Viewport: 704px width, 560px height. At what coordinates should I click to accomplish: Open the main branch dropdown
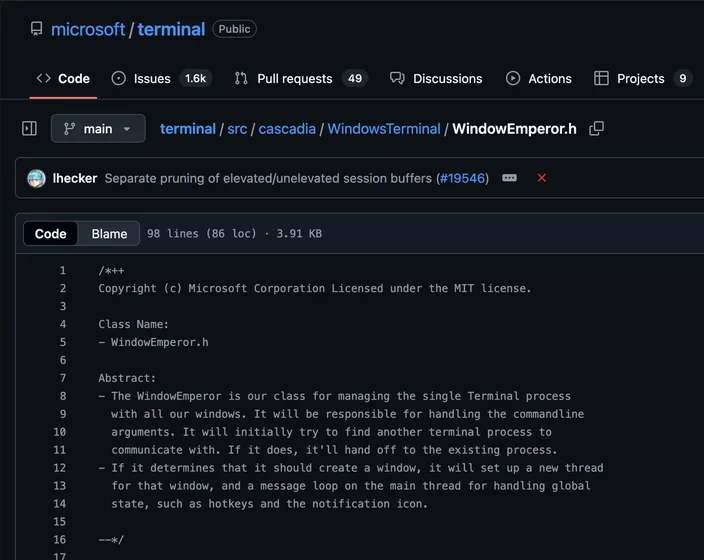coord(98,128)
